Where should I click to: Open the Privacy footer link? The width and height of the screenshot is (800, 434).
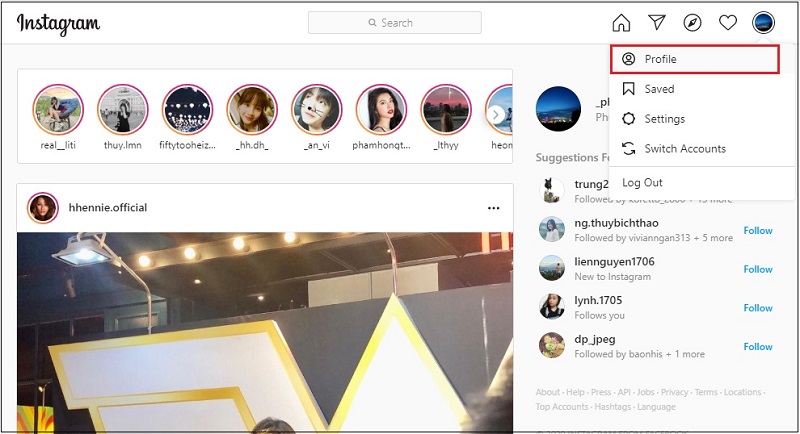tap(674, 393)
